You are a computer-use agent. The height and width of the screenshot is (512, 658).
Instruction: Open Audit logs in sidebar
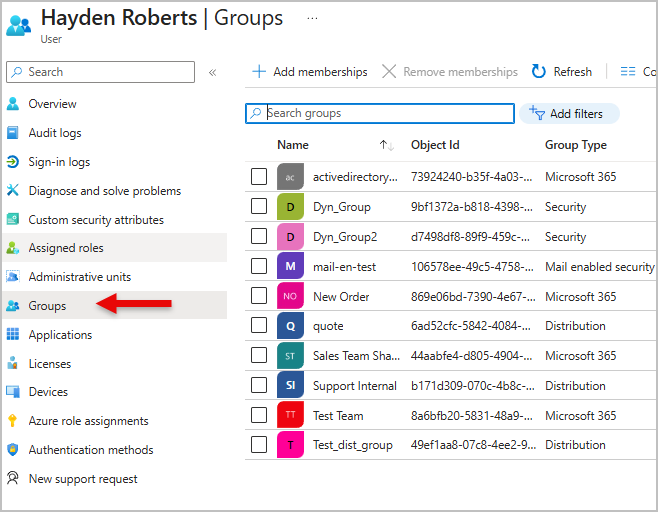point(55,133)
